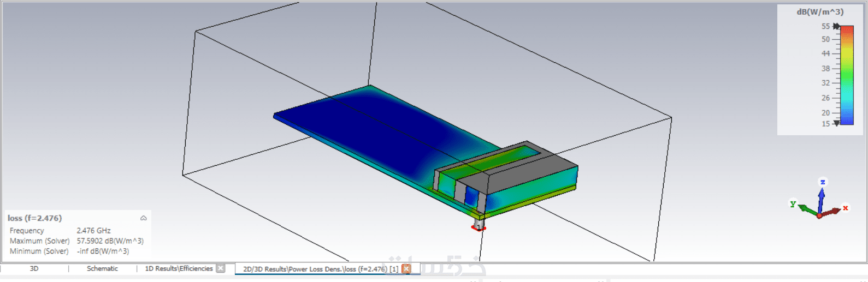868x282 pixels.
Task: Click the 44 tick label on legend
Action: pos(825,53)
